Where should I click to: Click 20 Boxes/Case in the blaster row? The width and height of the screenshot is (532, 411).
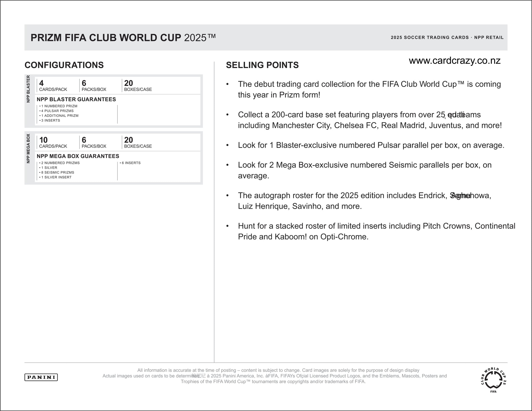138,86
